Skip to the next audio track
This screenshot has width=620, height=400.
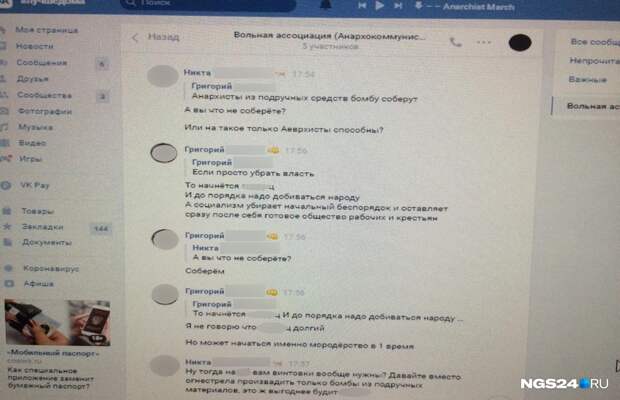coord(398,6)
